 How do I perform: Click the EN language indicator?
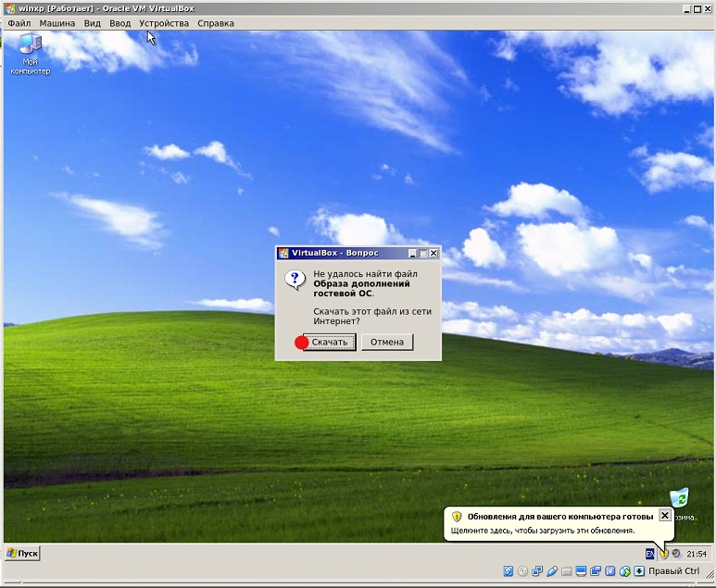coord(650,554)
